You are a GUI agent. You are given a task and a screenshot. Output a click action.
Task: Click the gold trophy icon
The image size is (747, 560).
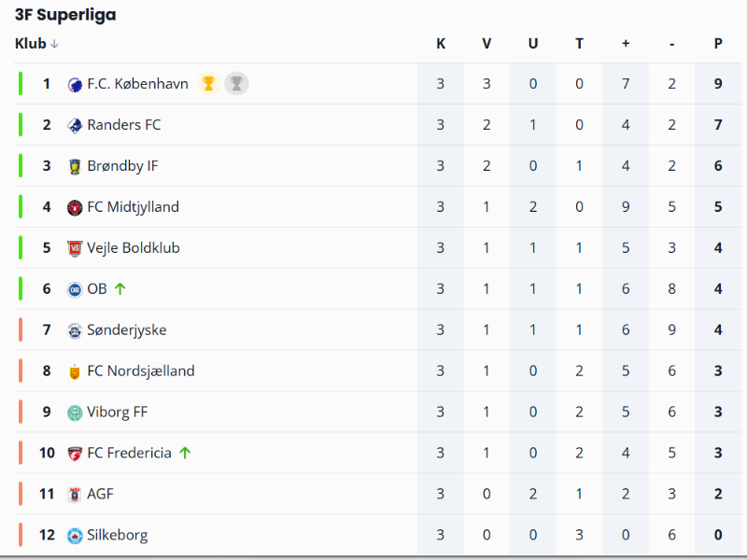click(x=208, y=84)
